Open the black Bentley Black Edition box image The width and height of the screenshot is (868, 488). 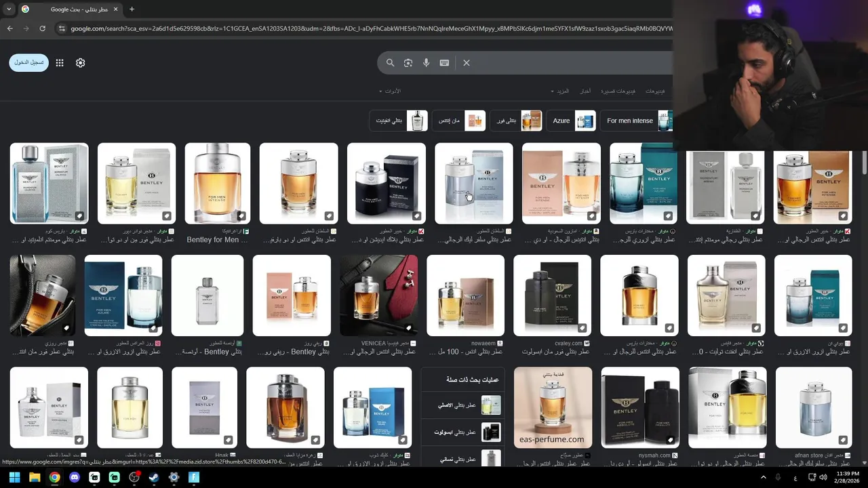click(386, 183)
